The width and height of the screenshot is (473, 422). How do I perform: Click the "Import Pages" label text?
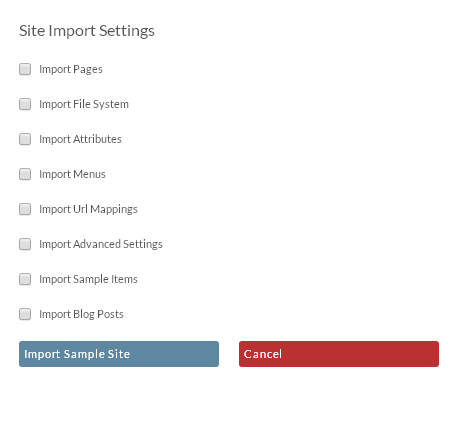71,69
